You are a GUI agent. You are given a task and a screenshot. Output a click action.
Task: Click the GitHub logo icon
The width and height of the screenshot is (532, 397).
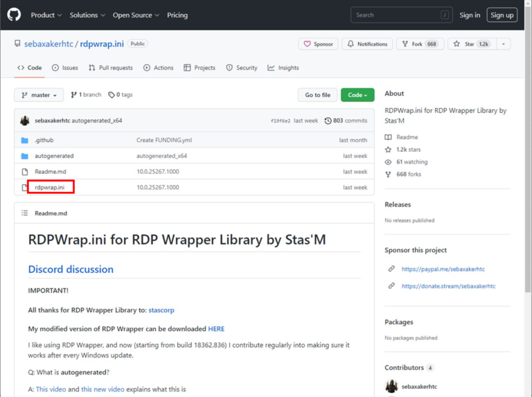point(14,15)
